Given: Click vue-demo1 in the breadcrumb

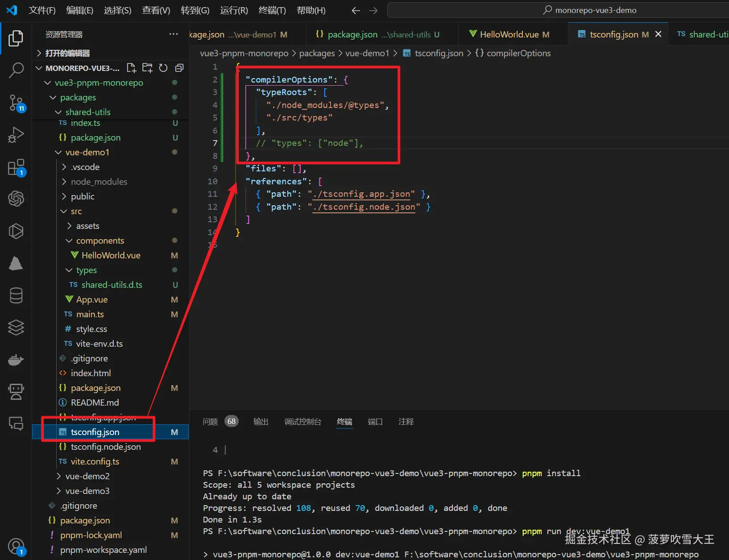Looking at the screenshot, I should [367, 53].
